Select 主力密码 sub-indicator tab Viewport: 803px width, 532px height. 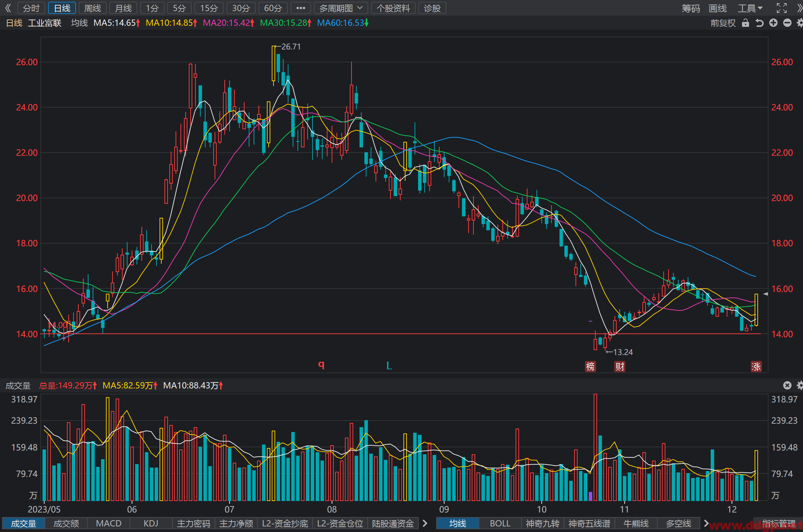194,523
